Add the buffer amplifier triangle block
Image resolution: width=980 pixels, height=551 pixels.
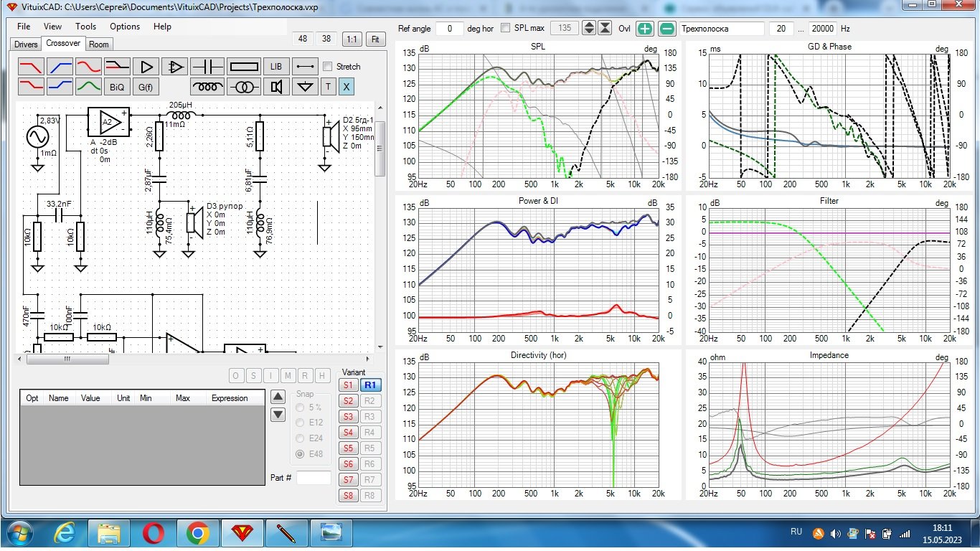click(x=146, y=67)
